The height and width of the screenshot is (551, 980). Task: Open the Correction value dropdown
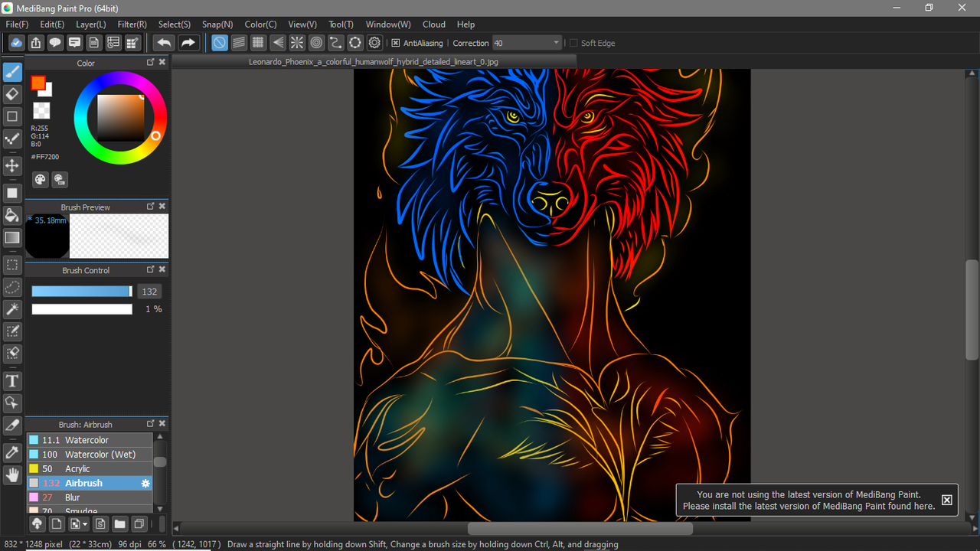[x=556, y=43]
